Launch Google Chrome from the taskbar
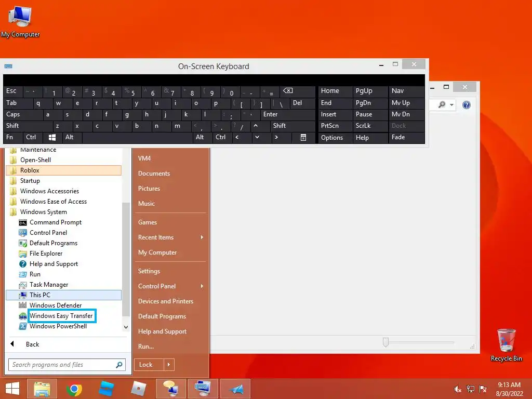Viewport: 532px width, 399px height. point(74,389)
